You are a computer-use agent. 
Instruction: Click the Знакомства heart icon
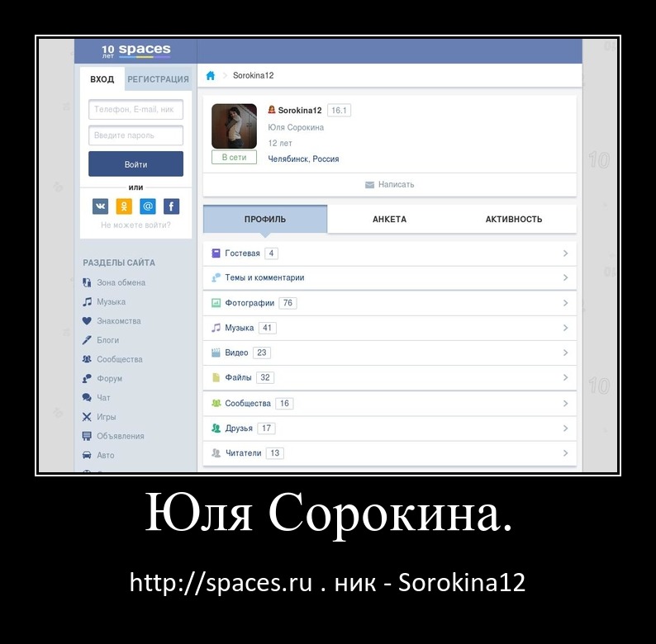click(87, 320)
